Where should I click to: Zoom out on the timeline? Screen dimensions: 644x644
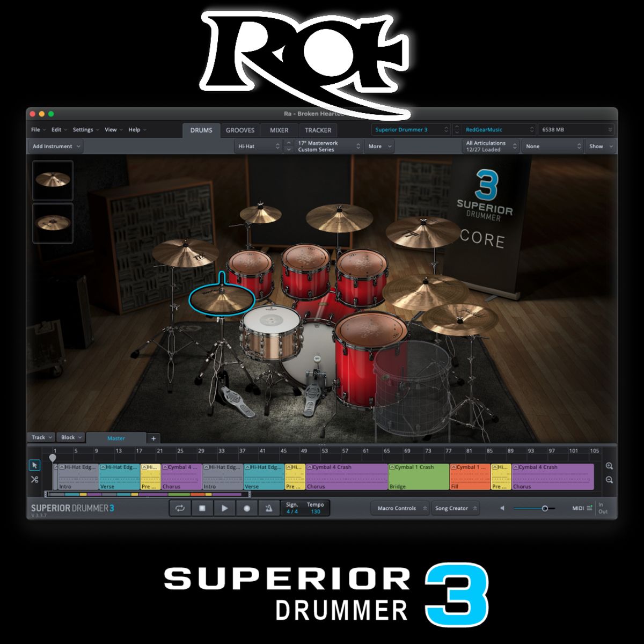[609, 480]
